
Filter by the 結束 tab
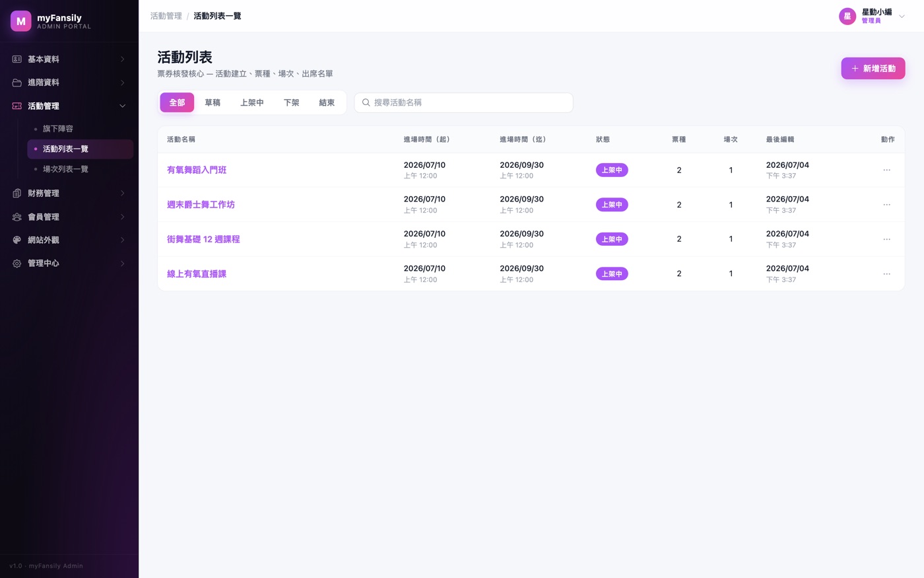pos(327,102)
